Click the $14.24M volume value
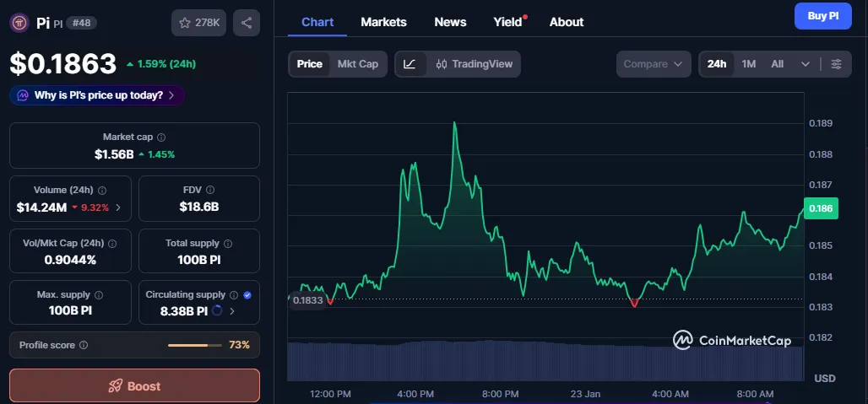 pyautogui.click(x=41, y=207)
